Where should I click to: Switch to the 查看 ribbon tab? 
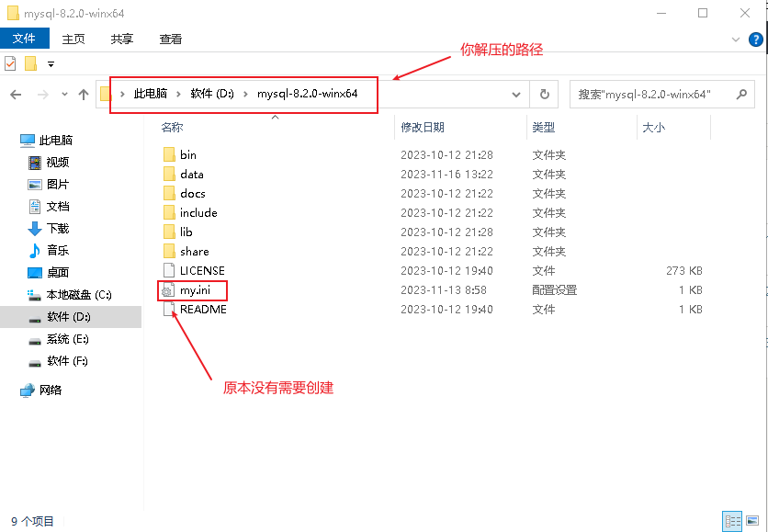click(170, 39)
